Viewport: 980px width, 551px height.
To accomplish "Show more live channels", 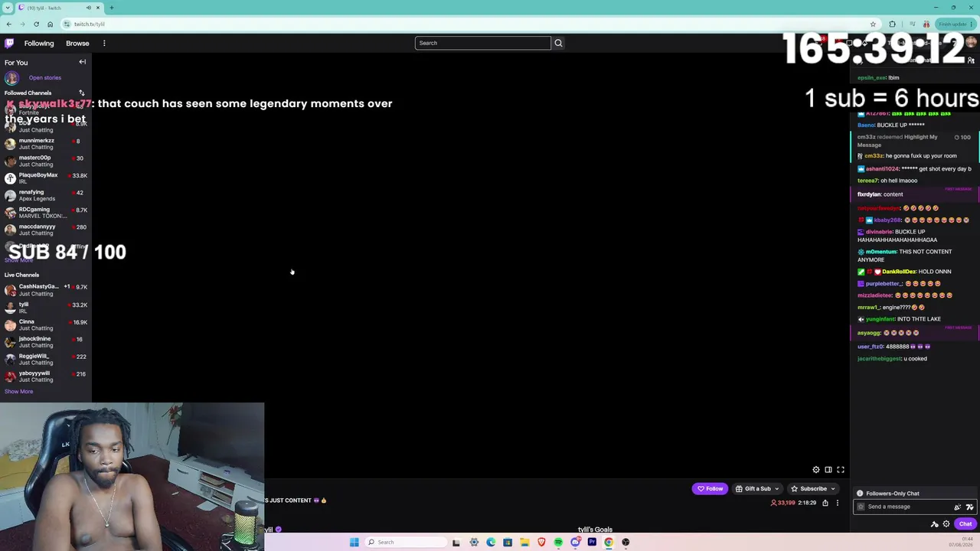I will 18,392.
